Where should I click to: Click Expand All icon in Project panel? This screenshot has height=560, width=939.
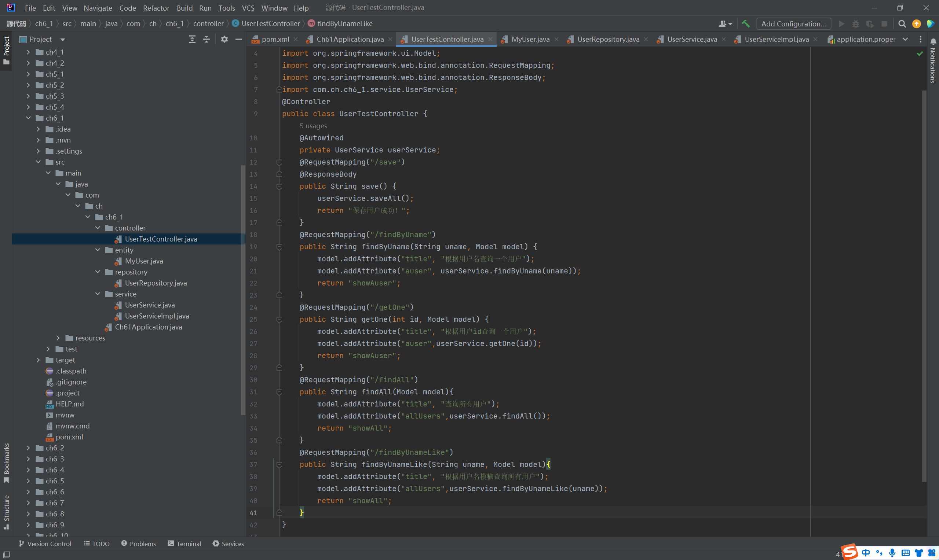coord(192,39)
